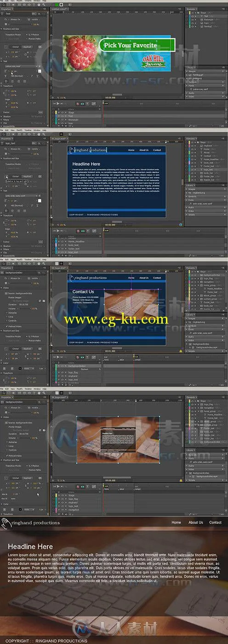Expand Shadow section in Text properties panel
The image size is (228, 644).
point(6,116)
